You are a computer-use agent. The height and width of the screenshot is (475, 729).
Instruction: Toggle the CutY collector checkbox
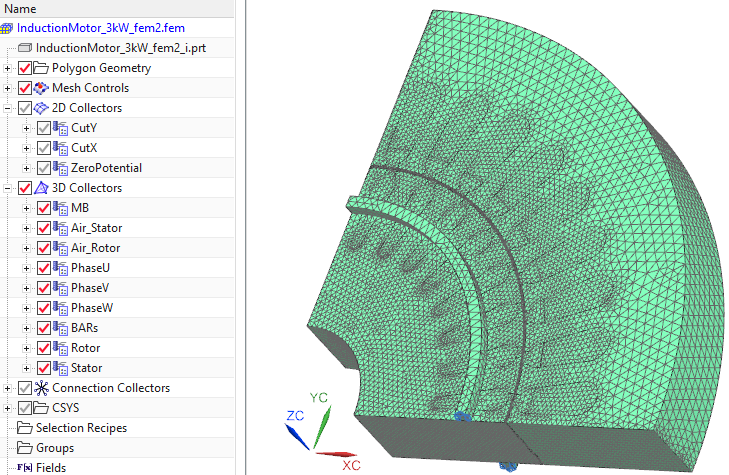(x=43, y=128)
